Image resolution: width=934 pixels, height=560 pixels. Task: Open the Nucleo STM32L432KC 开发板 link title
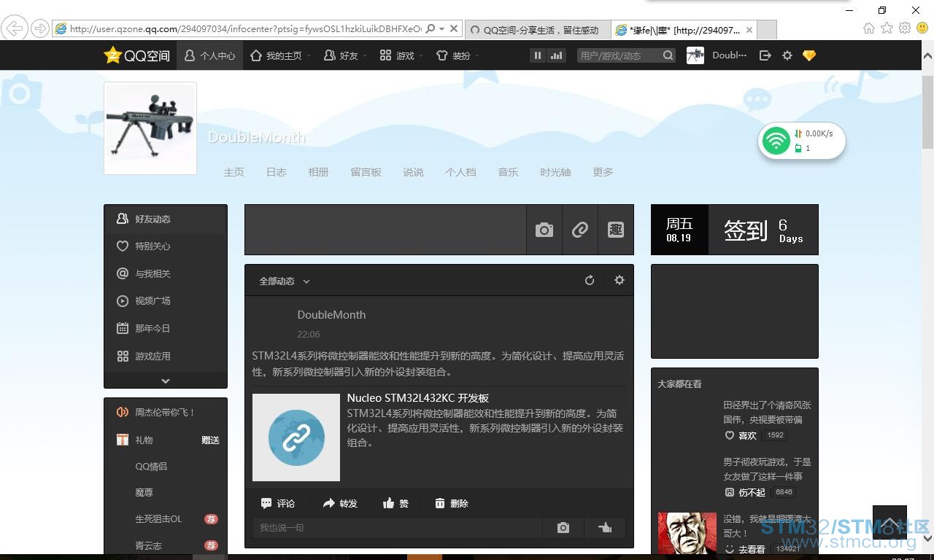coord(418,398)
